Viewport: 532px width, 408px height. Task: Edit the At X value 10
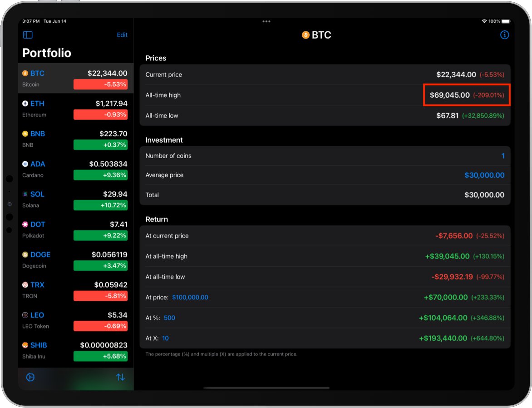(165, 338)
